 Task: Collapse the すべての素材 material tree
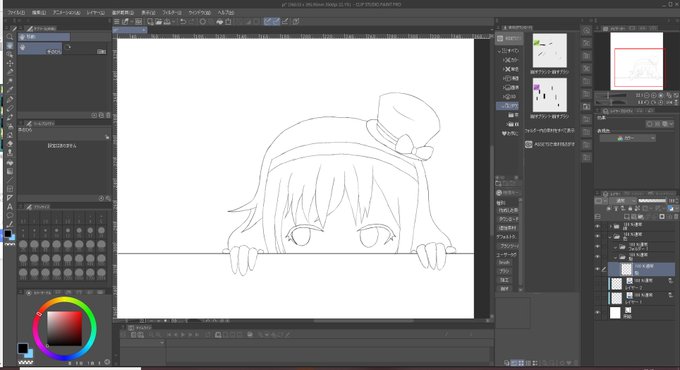pos(500,51)
